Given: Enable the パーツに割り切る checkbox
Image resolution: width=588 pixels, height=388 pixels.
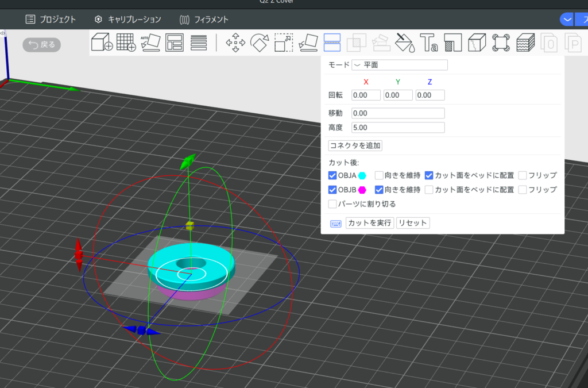Looking at the screenshot, I should click(332, 204).
